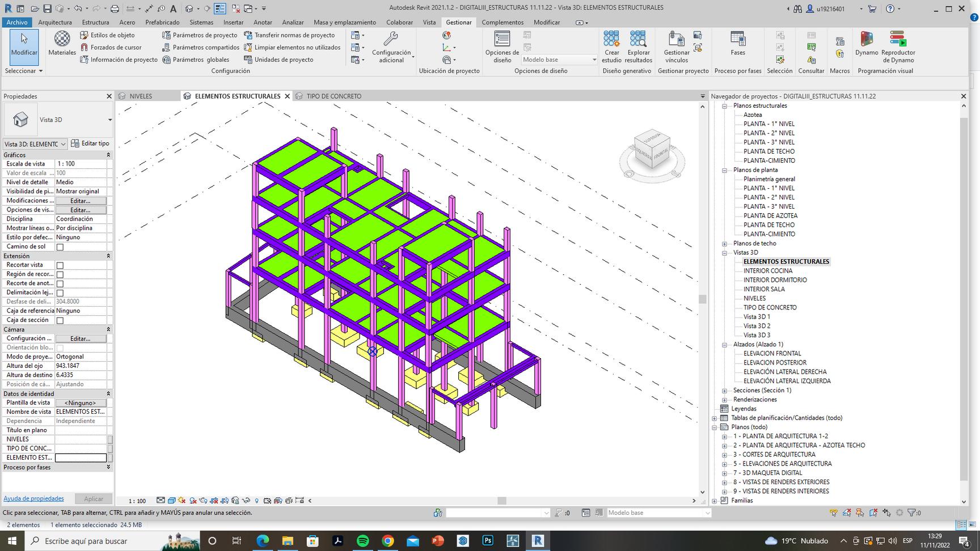980x551 pixels.
Task: Collapse the Alzados (Alzado 1) tree node
Action: (724, 345)
